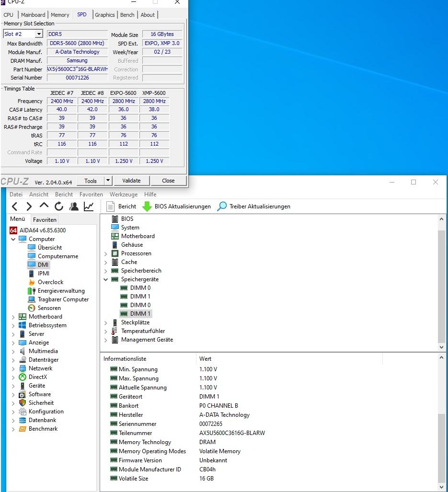Viewport: 448px width, 492px height.
Task: Open Overclock in the sidebar tree
Action: tap(50, 282)
